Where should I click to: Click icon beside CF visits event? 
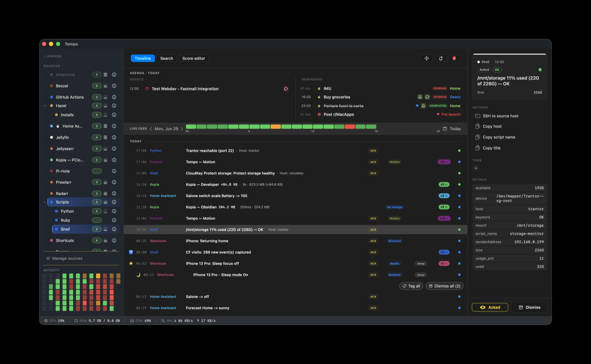pos(131,253)
